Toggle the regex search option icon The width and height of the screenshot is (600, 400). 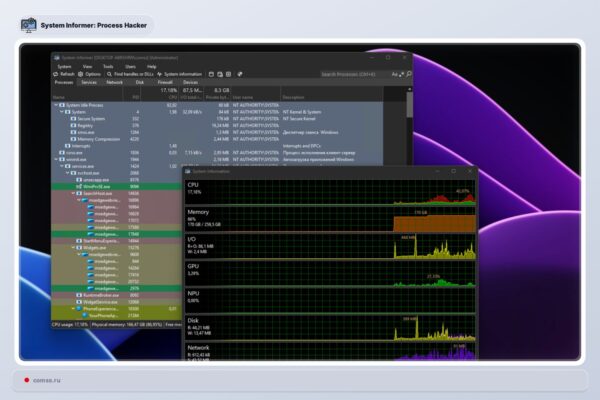tap(401, 74)
